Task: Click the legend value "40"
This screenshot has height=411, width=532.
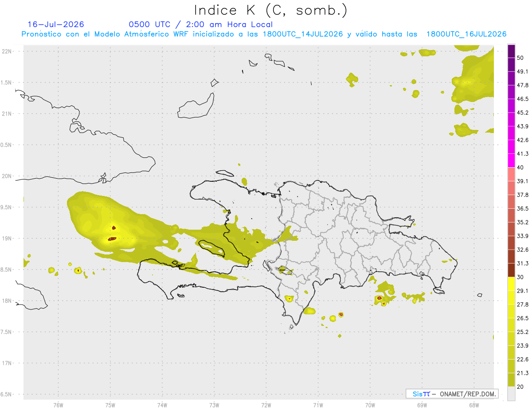Action: coord(521,168)
